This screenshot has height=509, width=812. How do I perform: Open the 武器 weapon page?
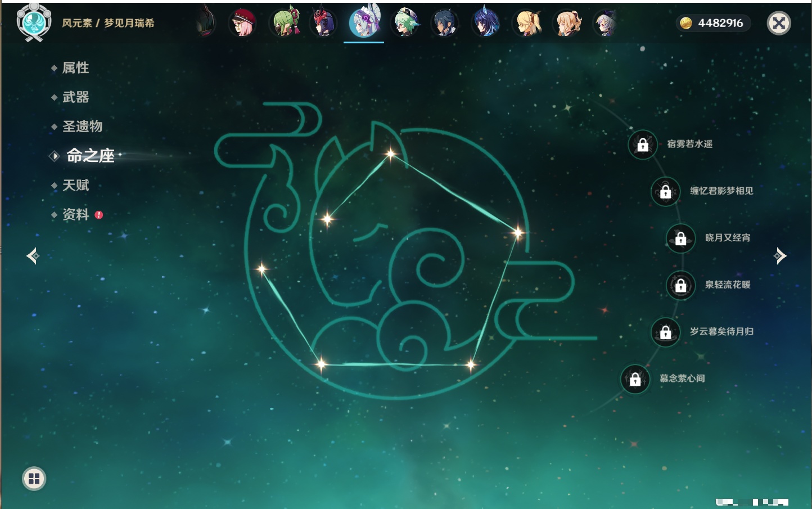coord(75,97)
